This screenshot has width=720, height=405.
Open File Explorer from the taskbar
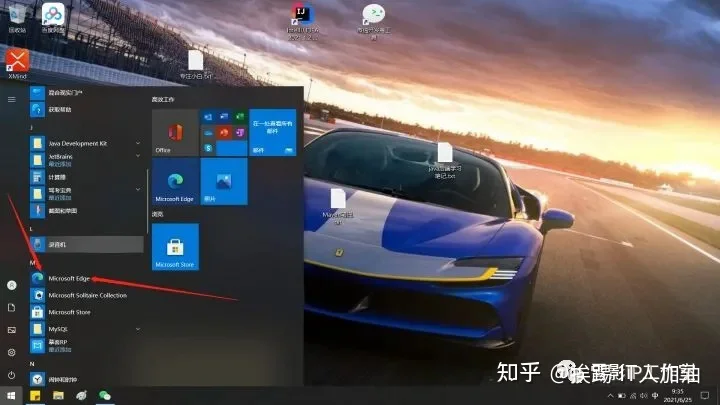coord(58,395)
